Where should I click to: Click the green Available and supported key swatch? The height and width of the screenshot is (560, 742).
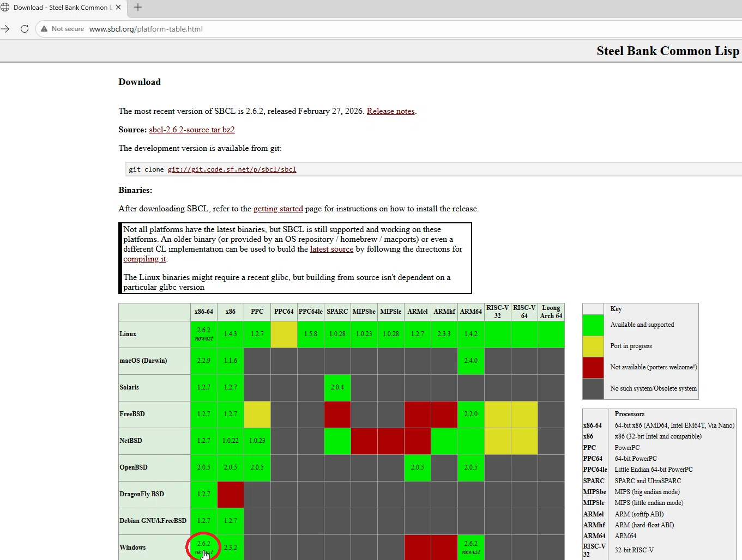tap(593, 325)
